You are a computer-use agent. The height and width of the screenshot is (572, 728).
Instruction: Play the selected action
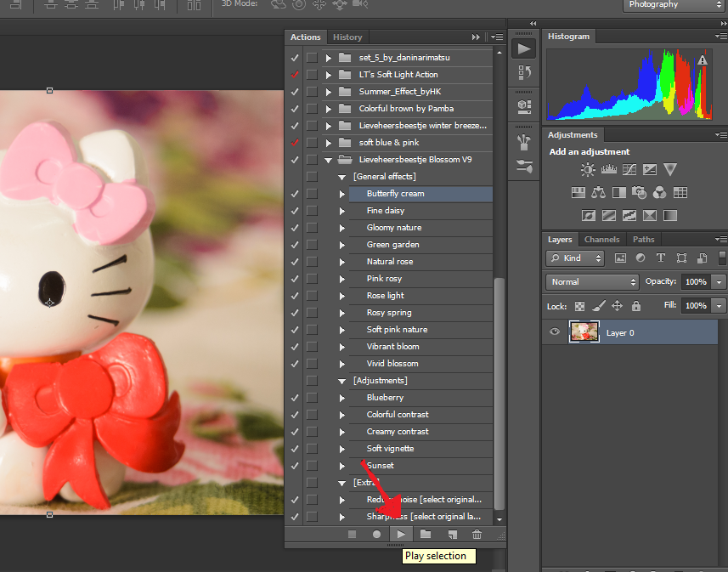401,535
